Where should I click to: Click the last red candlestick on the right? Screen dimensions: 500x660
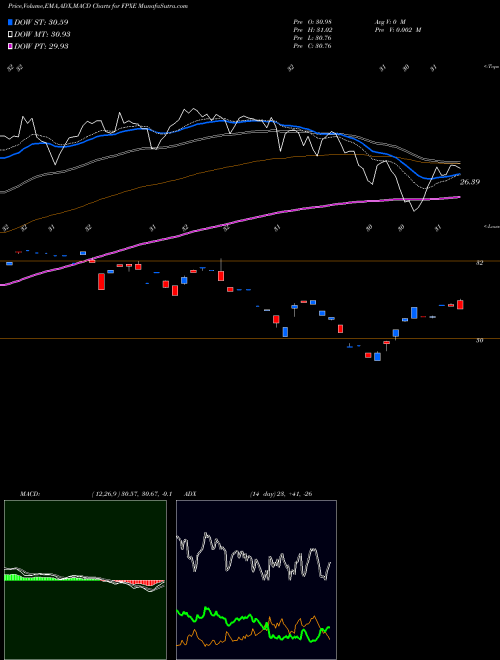(460, 304)
